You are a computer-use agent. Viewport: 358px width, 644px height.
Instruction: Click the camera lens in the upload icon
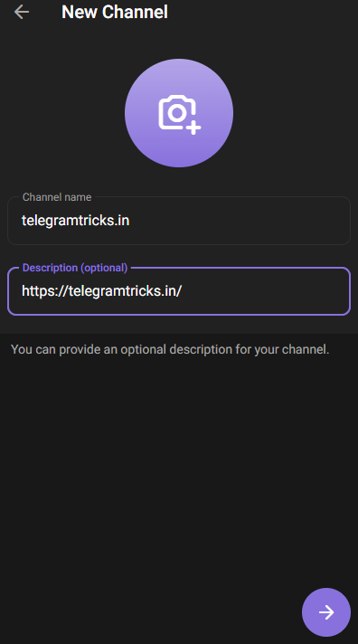tap(177, 112)
